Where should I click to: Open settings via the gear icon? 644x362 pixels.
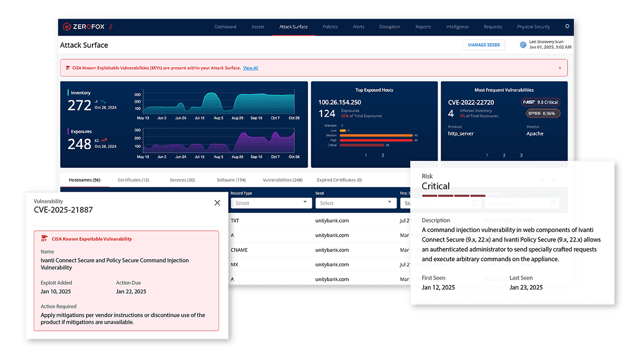tap(567, 27)
